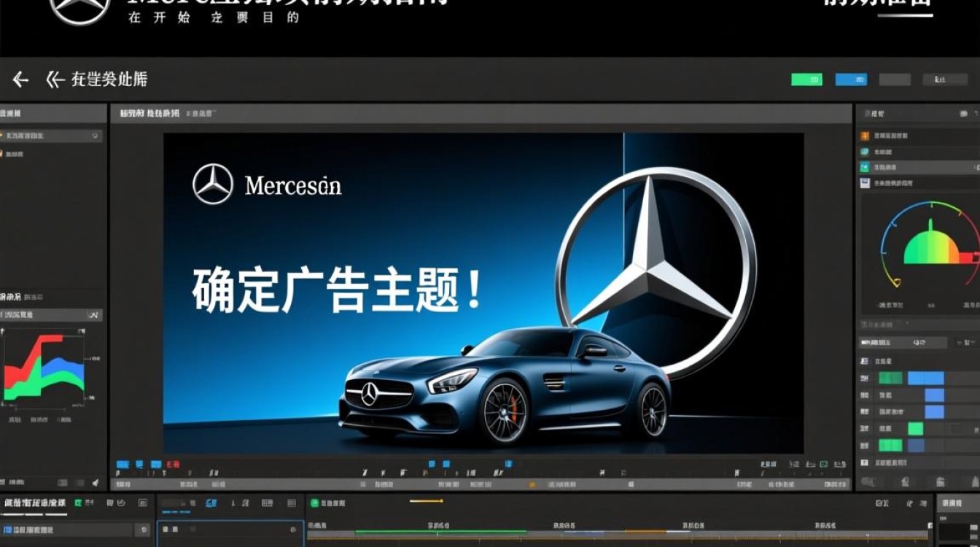Select the "确定广告主题！" headline on the canvas
980x547 pixels.
pos(336,290)
